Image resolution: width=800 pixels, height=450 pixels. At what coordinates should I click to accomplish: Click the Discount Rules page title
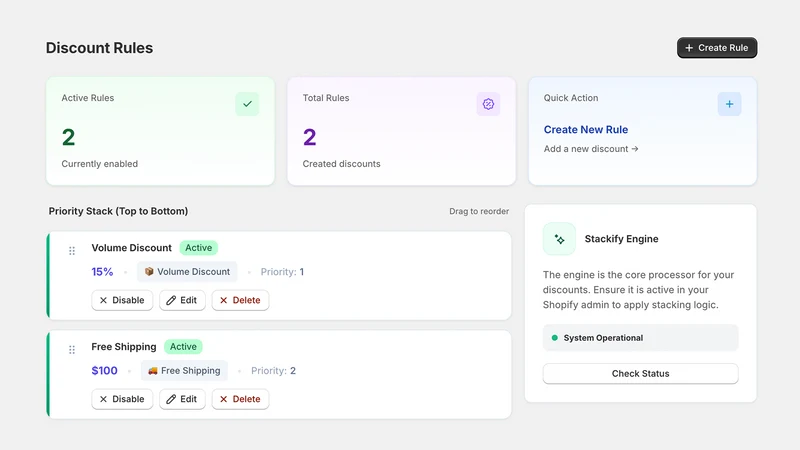pyautogui.click(x=99, y=48)
